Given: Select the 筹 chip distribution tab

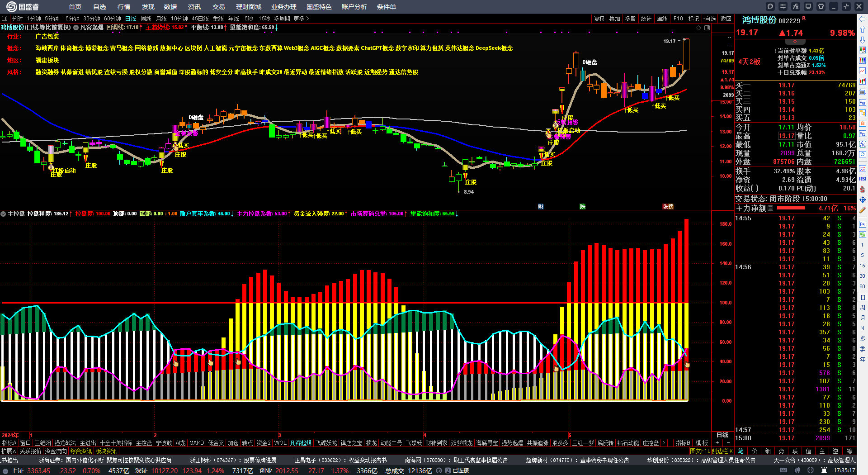Looking at the screenshot, I should pos(849,451).
